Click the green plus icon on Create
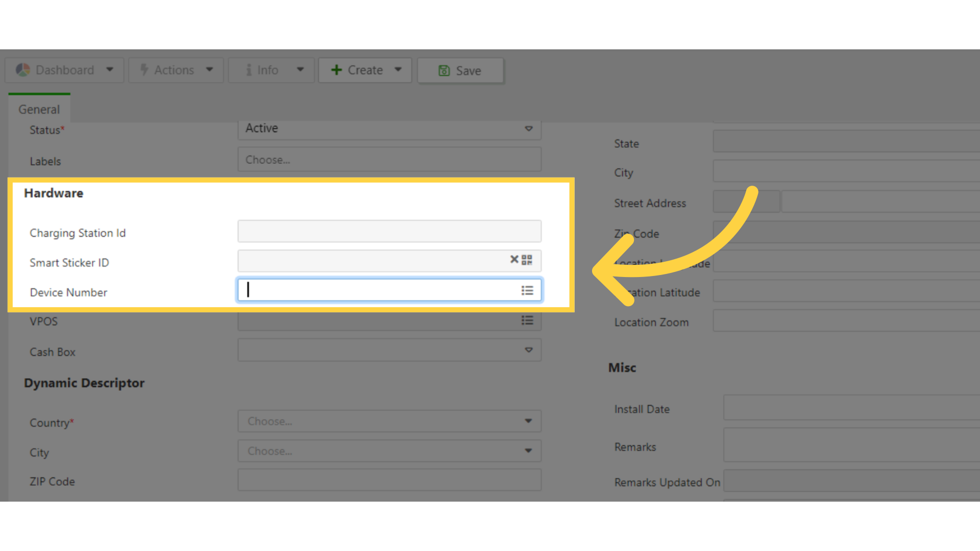The width and height of the screenshot is (980, 551). (336, 70)
